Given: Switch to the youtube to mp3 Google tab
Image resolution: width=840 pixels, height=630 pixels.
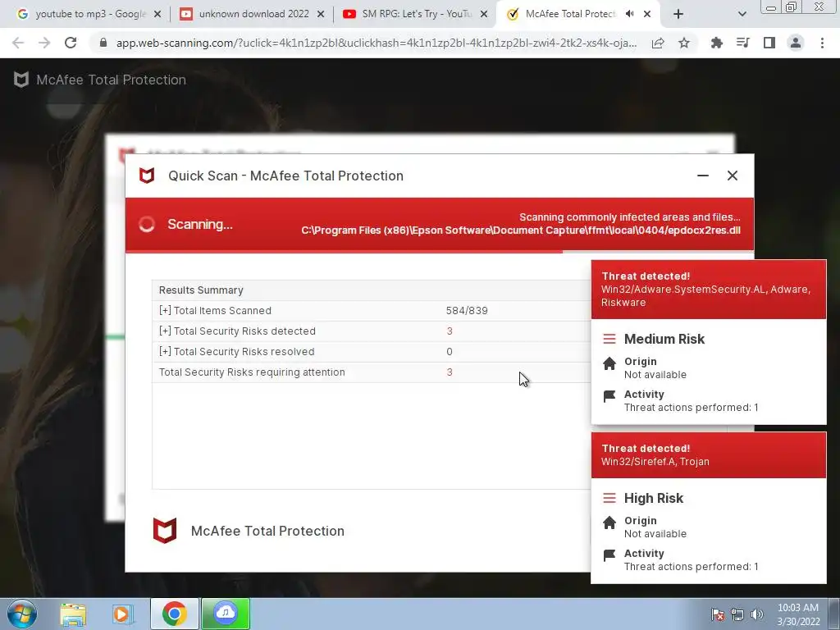Looking at the screenshot, I should (x=83, y=14).
